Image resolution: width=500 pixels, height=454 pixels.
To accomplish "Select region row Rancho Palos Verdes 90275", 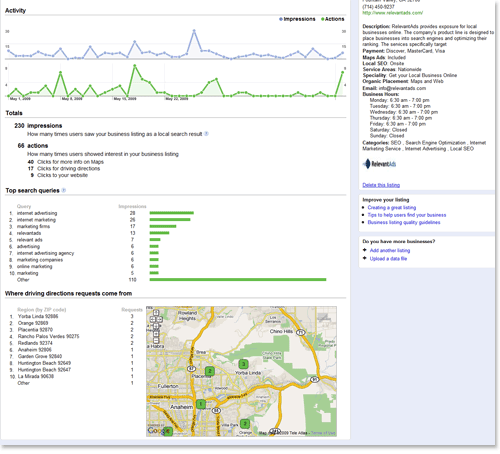I will 72,336.
